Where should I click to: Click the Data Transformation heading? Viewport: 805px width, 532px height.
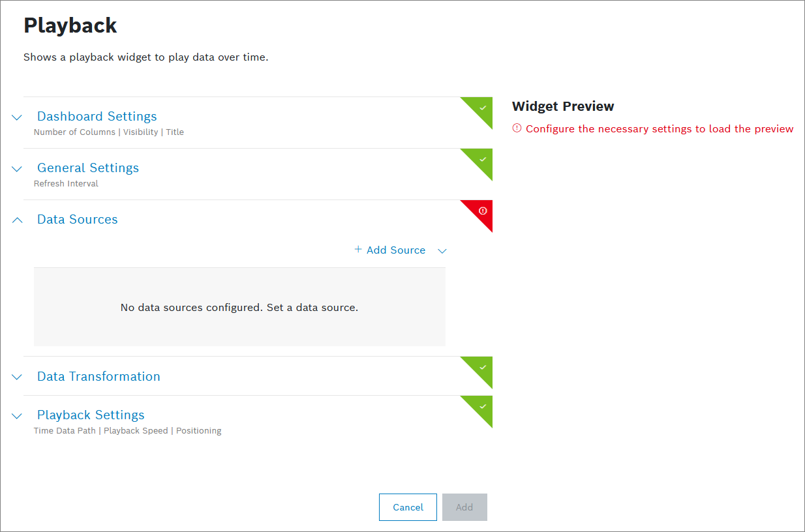click(99, 377)
